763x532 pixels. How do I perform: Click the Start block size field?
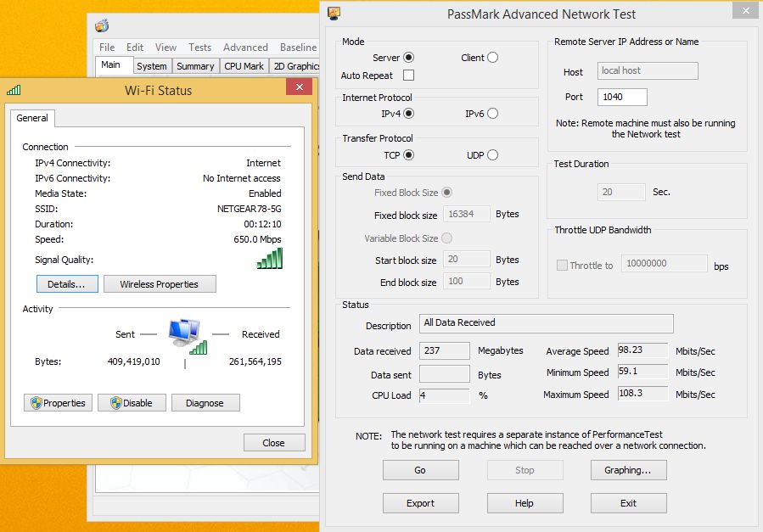click(x=466, y=259)
